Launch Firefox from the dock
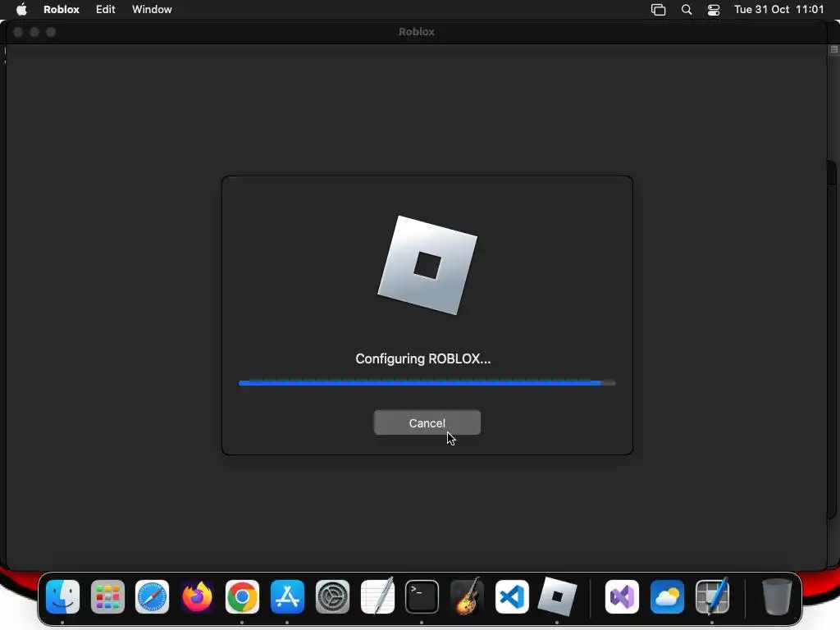 coord(197,597)
